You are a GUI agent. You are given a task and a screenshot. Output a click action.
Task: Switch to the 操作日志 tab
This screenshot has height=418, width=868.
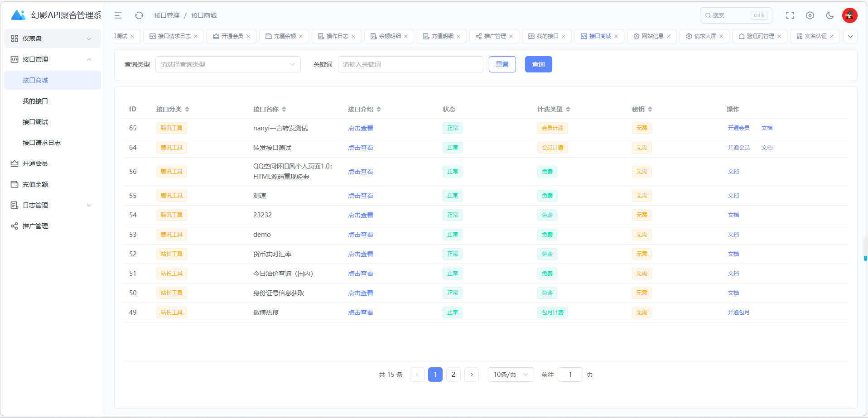pyautogui.click(x=337, y=36)
